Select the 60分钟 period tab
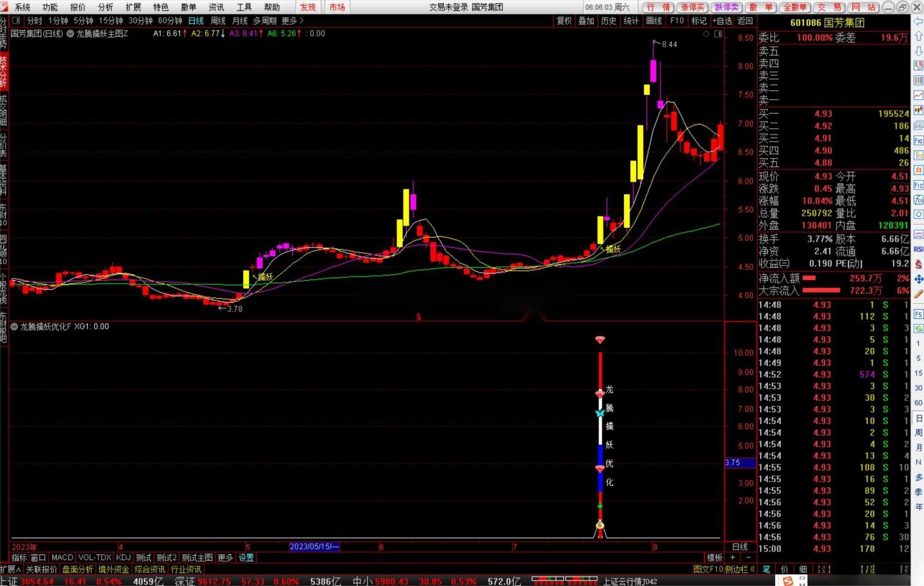This screenshot has height=586, width=924. 170,21
